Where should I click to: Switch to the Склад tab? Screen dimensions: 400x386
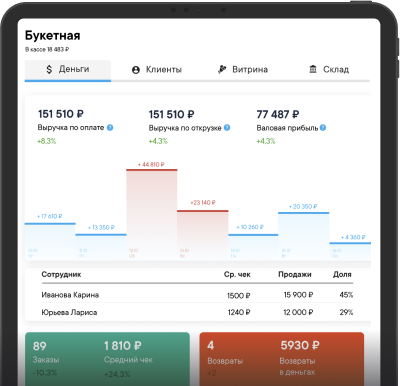pos(329,70)
